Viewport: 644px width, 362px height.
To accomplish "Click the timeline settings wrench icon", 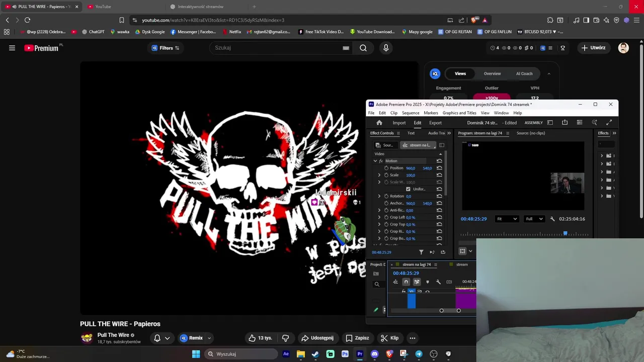I will [x=438, y=282].
